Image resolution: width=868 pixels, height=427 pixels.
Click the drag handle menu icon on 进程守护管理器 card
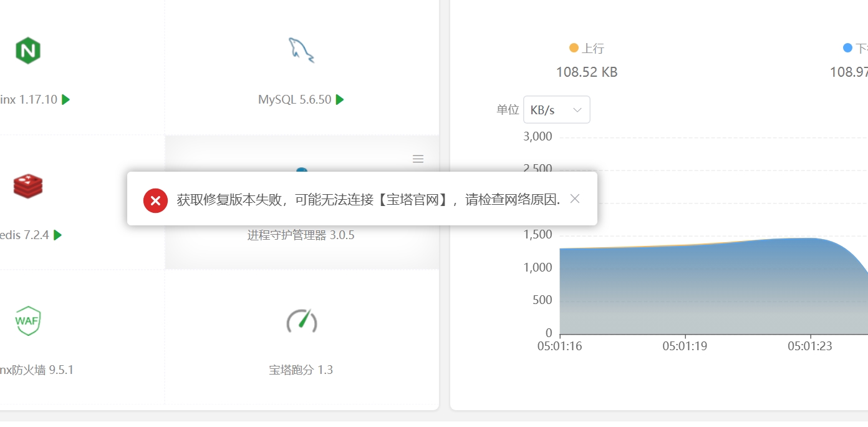click(x=418, y=159)
